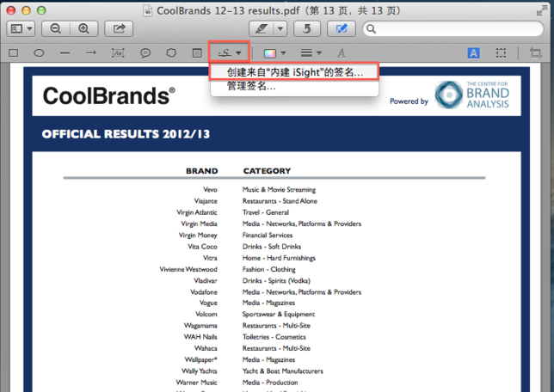Click OFFICIAL RESULTS 2012/13 heading
The height and width of the screenshot is (392, 554).
pyautogui.click(x=126, y=134)
